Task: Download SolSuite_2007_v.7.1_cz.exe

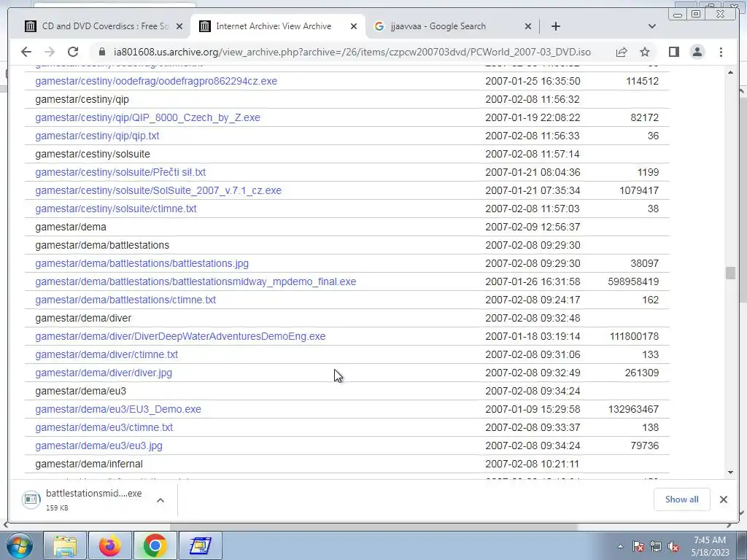Action: point(158,190)
